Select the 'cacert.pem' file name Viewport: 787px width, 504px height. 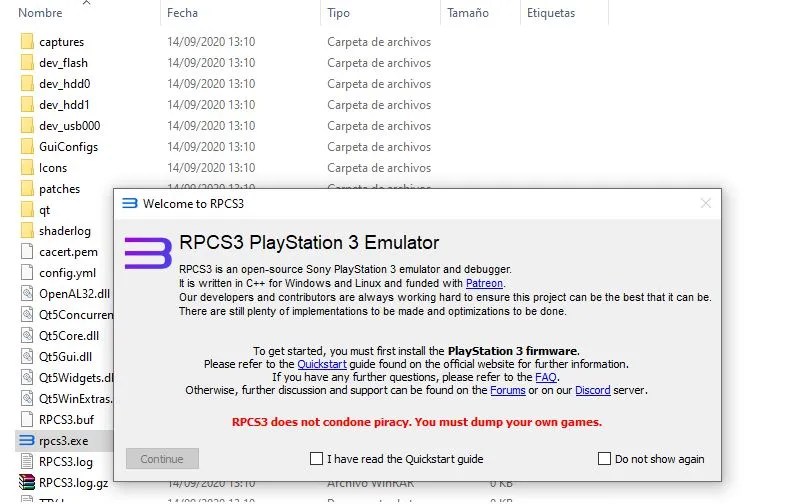[x=68, y=252]
